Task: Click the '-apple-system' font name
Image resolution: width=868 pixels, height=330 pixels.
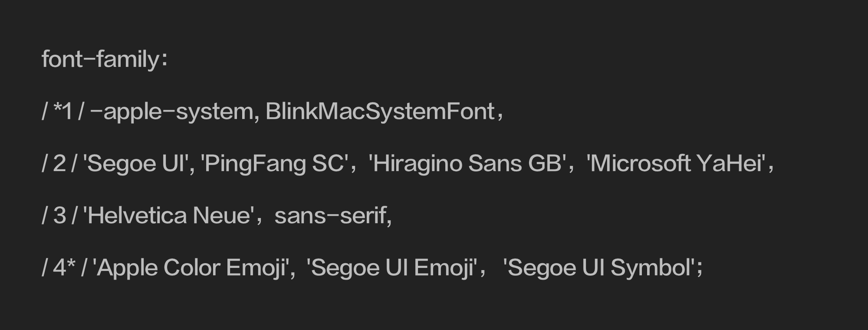Action: pos(171,112)
